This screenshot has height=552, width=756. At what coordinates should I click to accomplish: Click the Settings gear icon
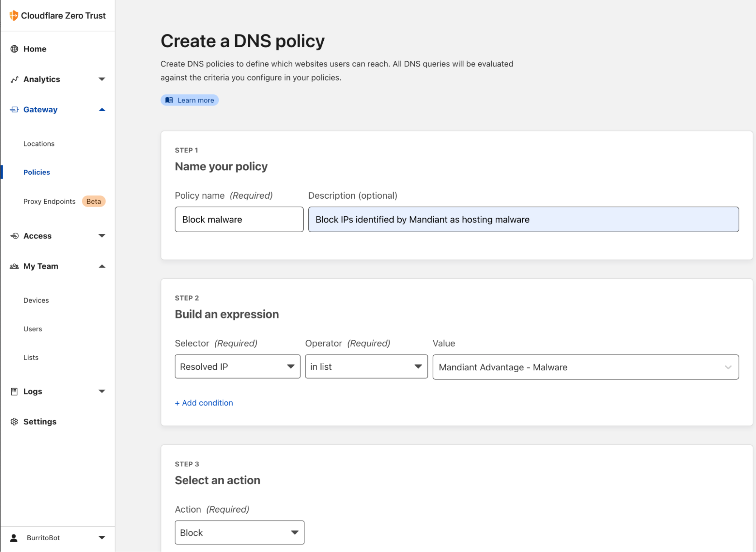[14, 422]
